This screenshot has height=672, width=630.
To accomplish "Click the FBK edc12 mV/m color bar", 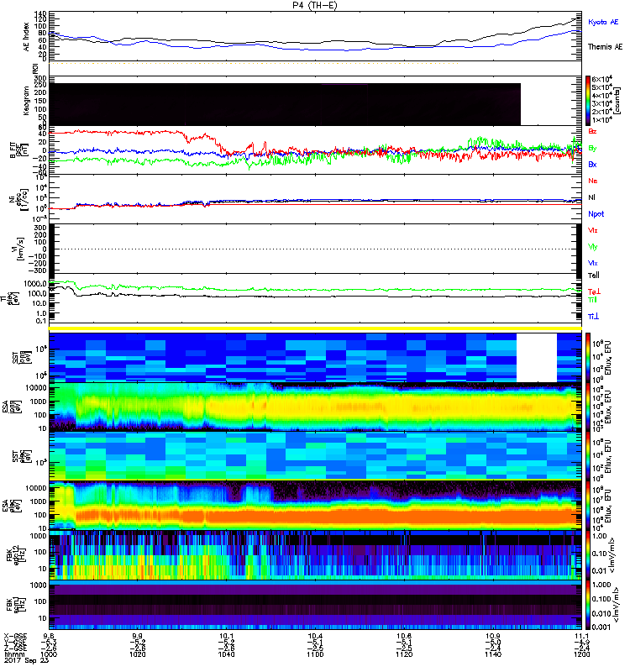I will [x=588, y=555].
